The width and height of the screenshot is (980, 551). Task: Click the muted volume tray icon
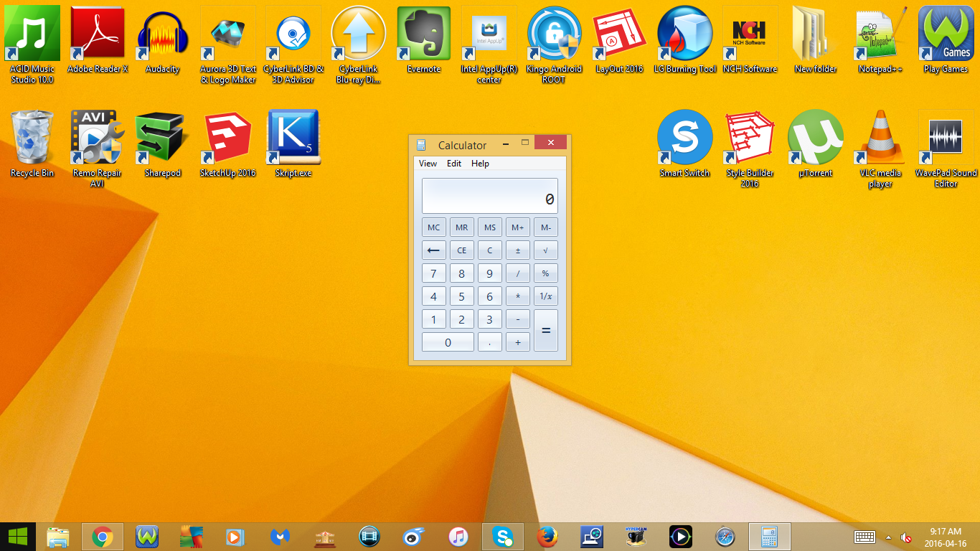907,537
